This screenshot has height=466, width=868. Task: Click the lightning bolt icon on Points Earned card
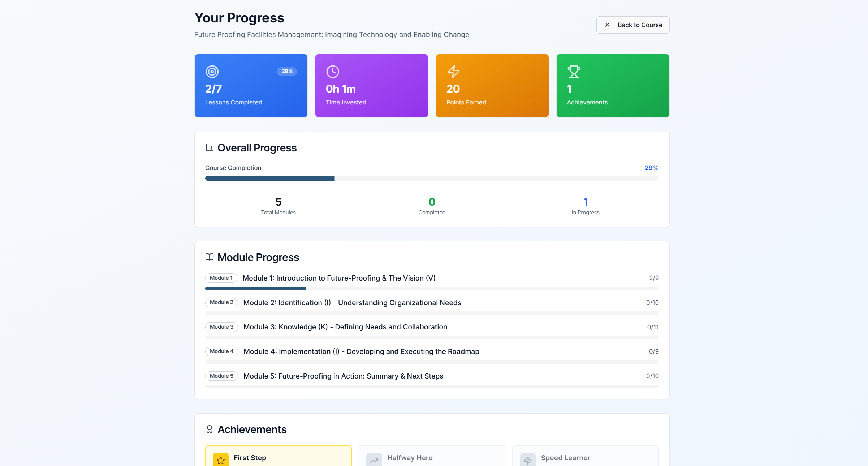click(x=453, y=72)
